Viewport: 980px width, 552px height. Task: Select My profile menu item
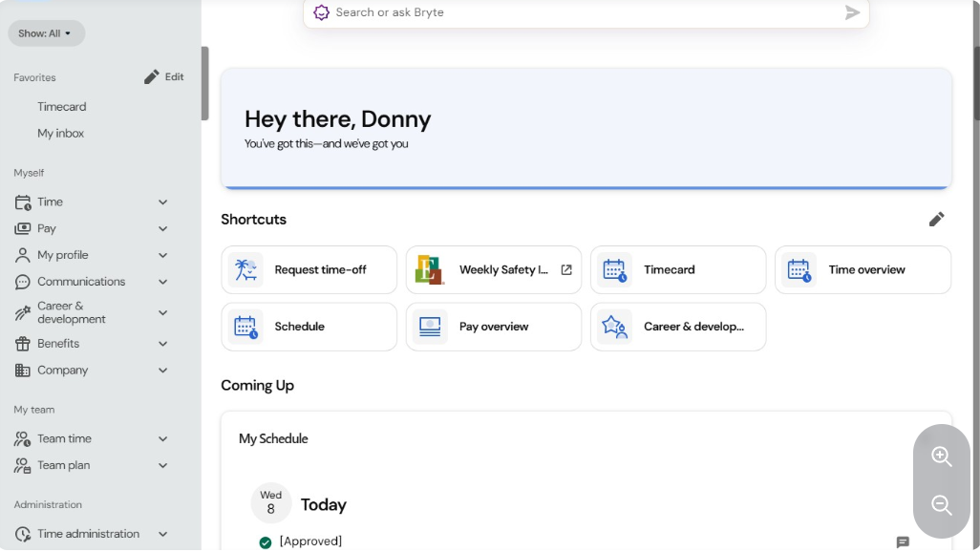pyautogui.click(x=62, y=255)
